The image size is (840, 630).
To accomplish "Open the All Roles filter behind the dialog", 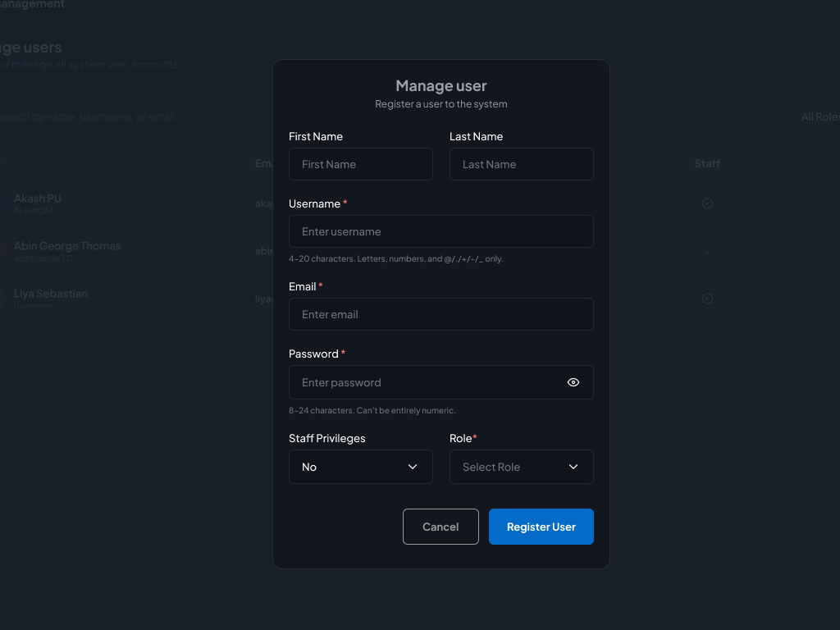I will pos(815,116).
